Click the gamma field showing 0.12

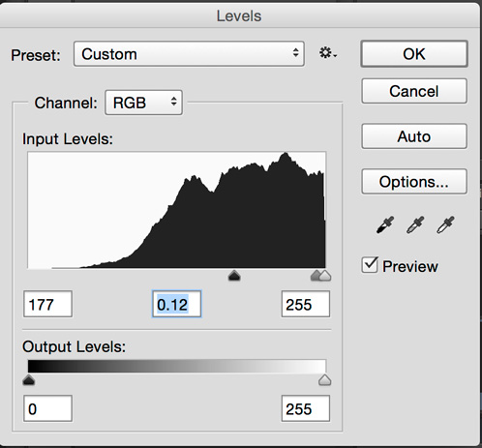[x=176, y=304]
